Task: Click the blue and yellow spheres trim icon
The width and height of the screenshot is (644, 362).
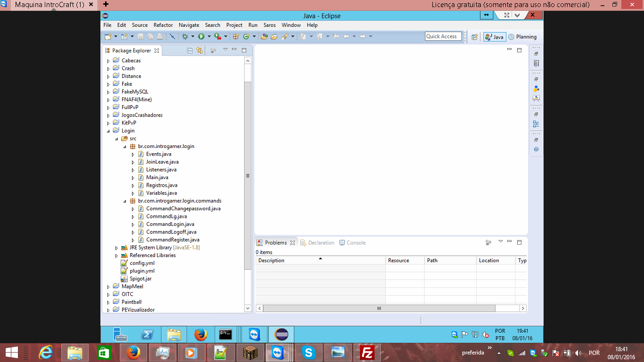Action: 536,89
